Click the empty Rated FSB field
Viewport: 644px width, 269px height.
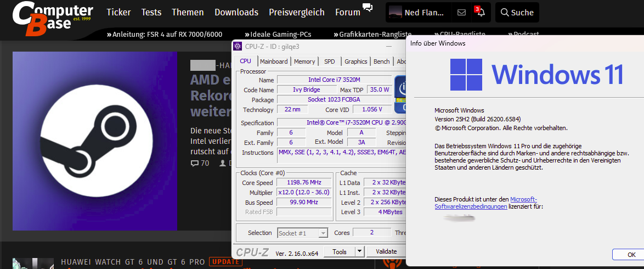[304, 212]
